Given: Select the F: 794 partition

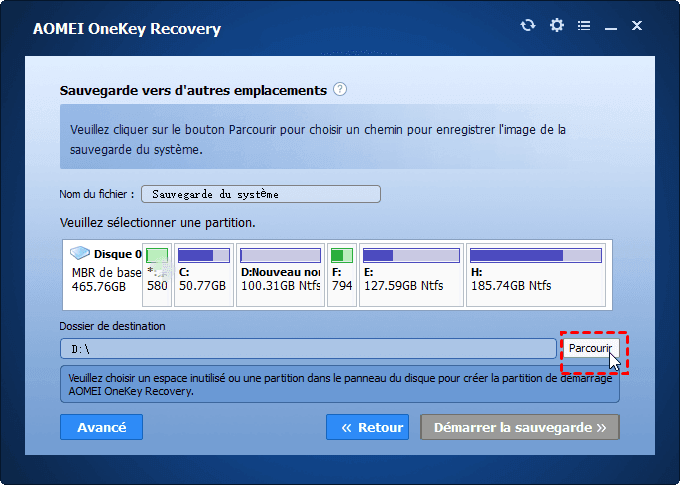Looking at the screenshot, I should click(x=342, y=275).
